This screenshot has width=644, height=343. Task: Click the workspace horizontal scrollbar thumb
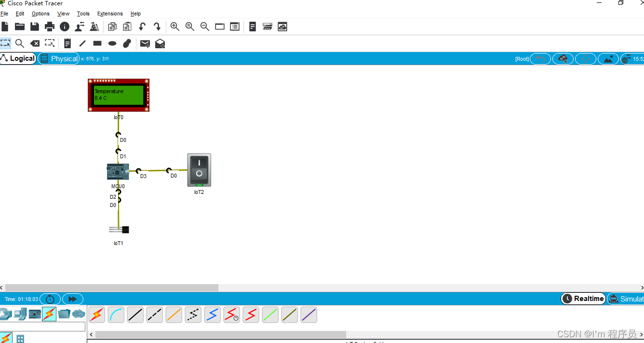[112, 288]
